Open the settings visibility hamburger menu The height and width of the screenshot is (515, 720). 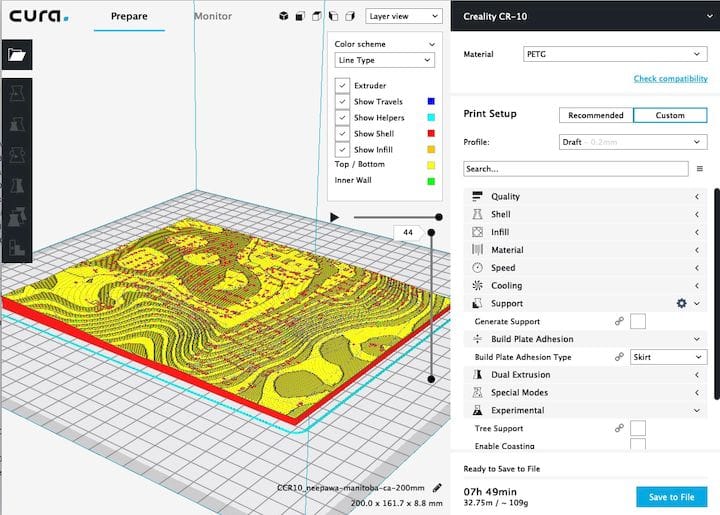pyautogui.click(x=699, y=169)
